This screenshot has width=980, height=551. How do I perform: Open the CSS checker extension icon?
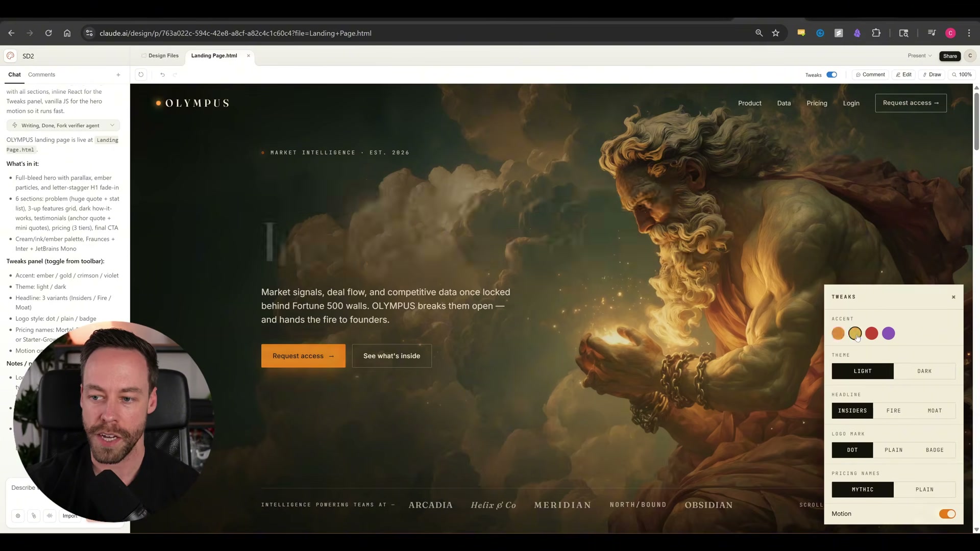pos(801,33)
